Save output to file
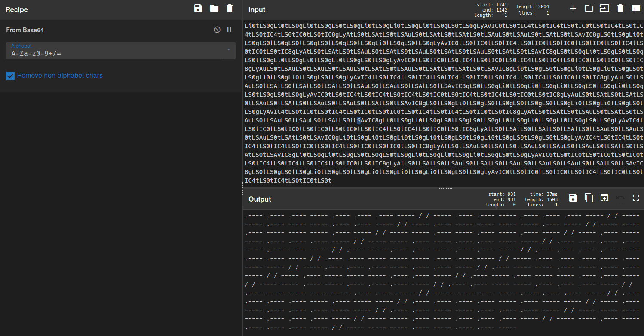644x336 pixels. (573, 198)
